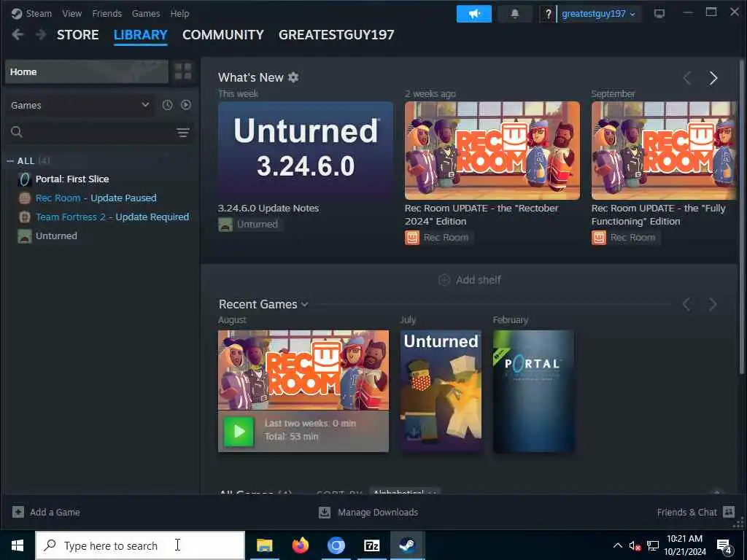747x560 pixels.
Task: Click the Add shelf plus icon
Action: tap(444, 280)
